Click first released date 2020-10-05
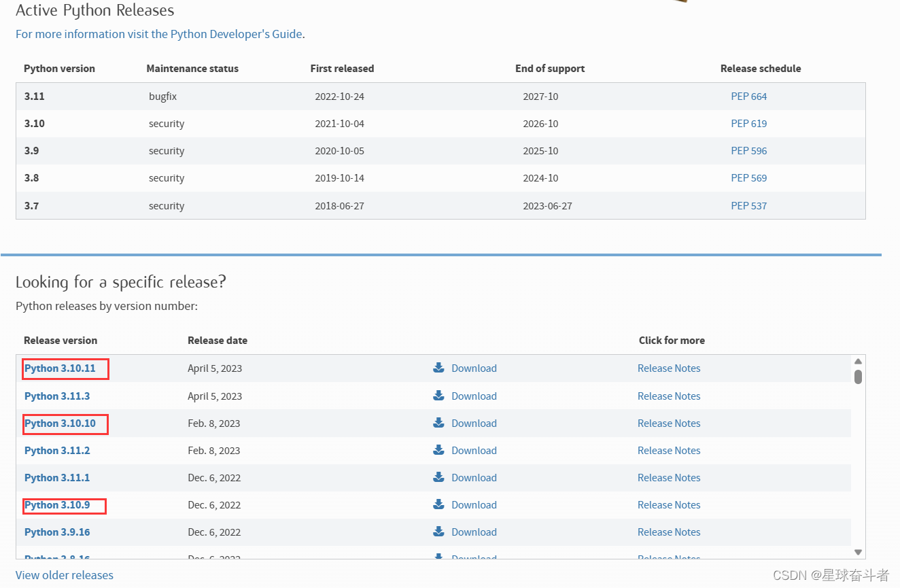The height and width of the screenshot is (588, 900). 339,151
